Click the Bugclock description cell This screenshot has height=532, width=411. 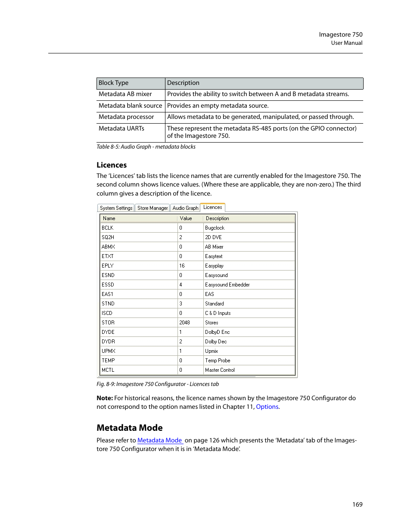coord(249,228)
